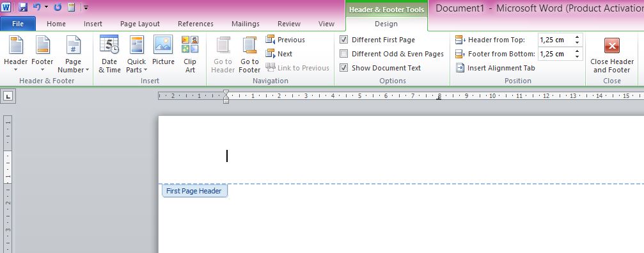Viewport: 644px width, 253px height.
Task: Toggle Show Document Text checkbox
Action: click(x=344, y=68)
